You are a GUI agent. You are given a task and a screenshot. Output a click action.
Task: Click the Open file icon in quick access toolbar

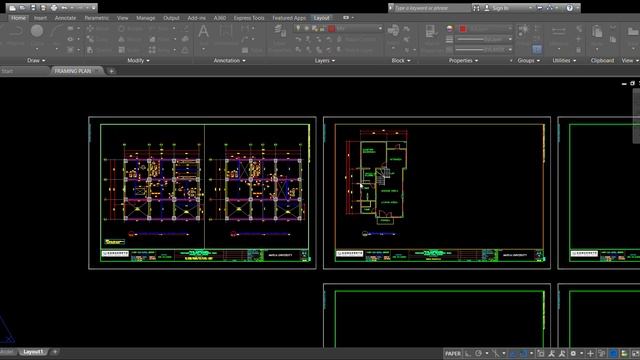[x=23, y=8]
